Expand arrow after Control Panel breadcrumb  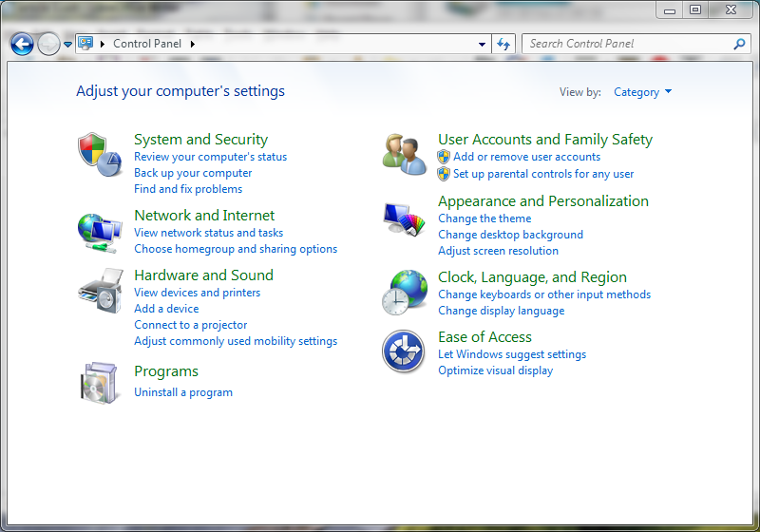click(193, 44)
